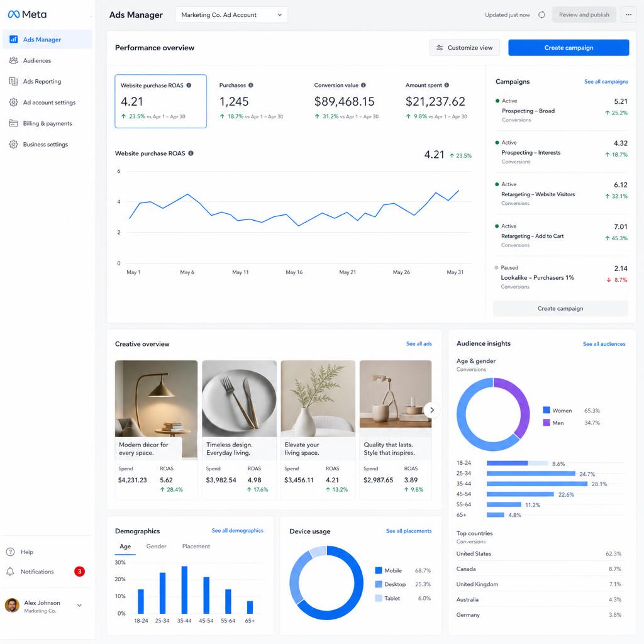Switch to the Gender tab in Demographics
Viewport: 644px width, 644px height.
pos(156,547)
